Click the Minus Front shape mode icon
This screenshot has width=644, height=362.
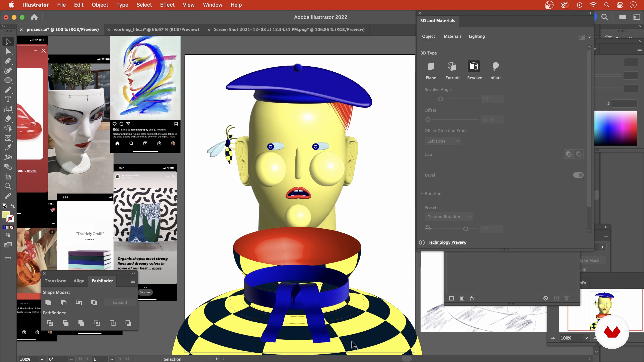pos(64,303)
